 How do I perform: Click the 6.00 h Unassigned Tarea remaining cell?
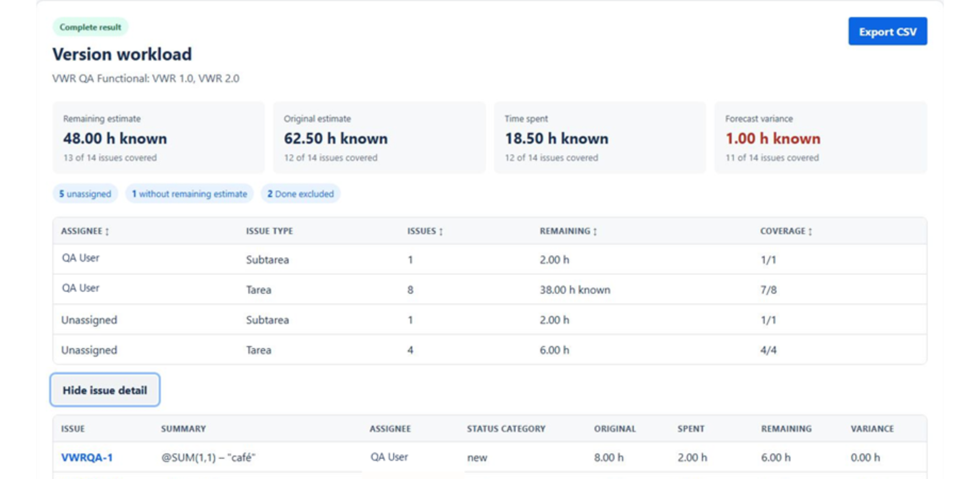point(554,350)
